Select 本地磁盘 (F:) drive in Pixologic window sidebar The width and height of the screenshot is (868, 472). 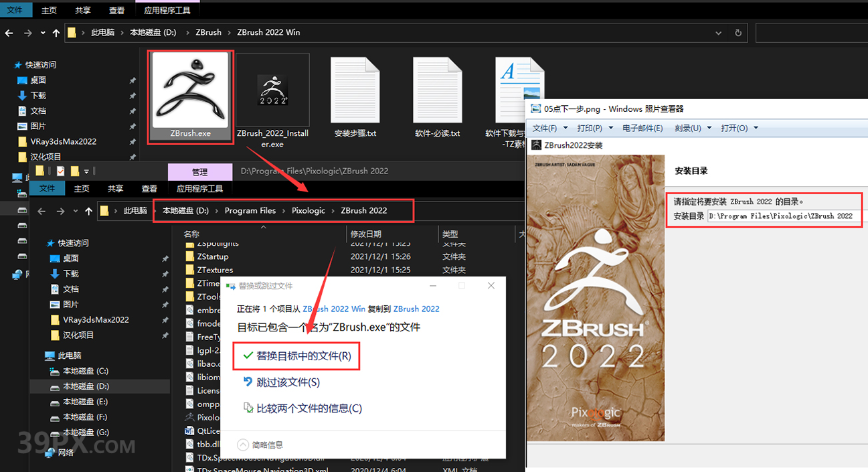86,417
